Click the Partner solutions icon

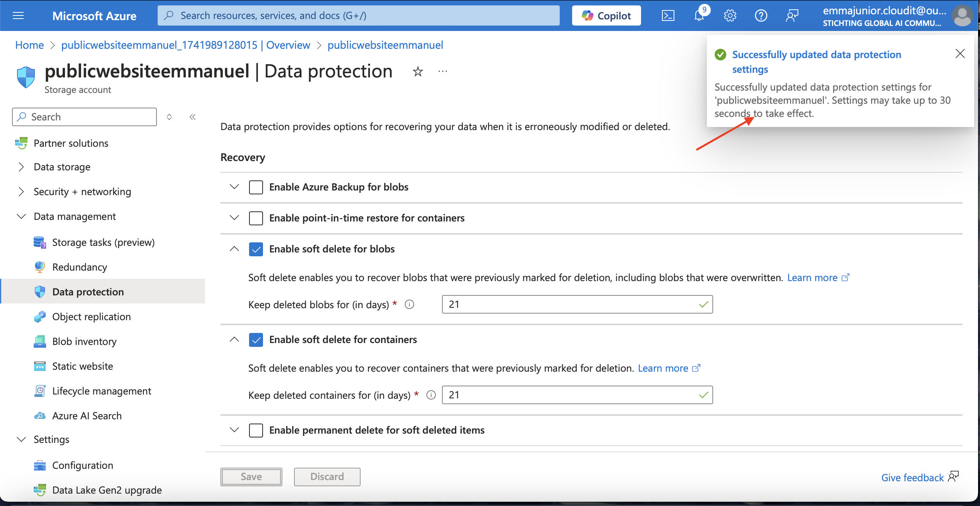click(x=21, y=143)
